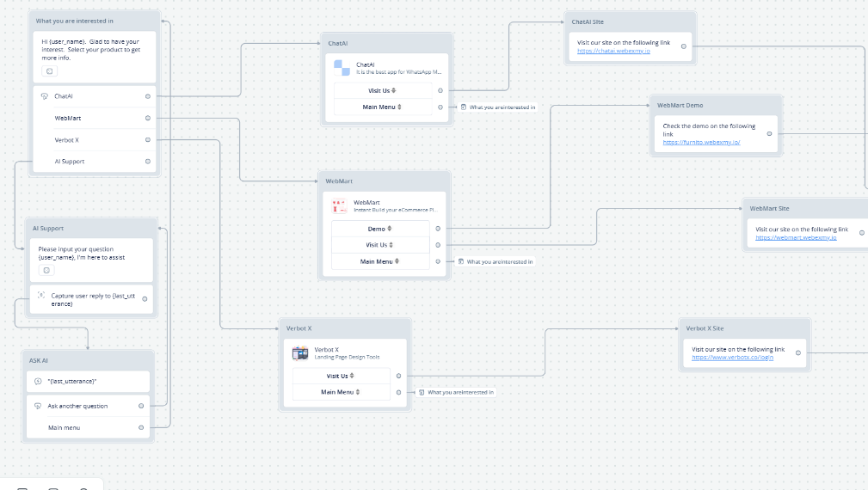Click the port beside WebMart's Demo button
Viewport: 868px width, 490px height.
(x=438, y=229)
